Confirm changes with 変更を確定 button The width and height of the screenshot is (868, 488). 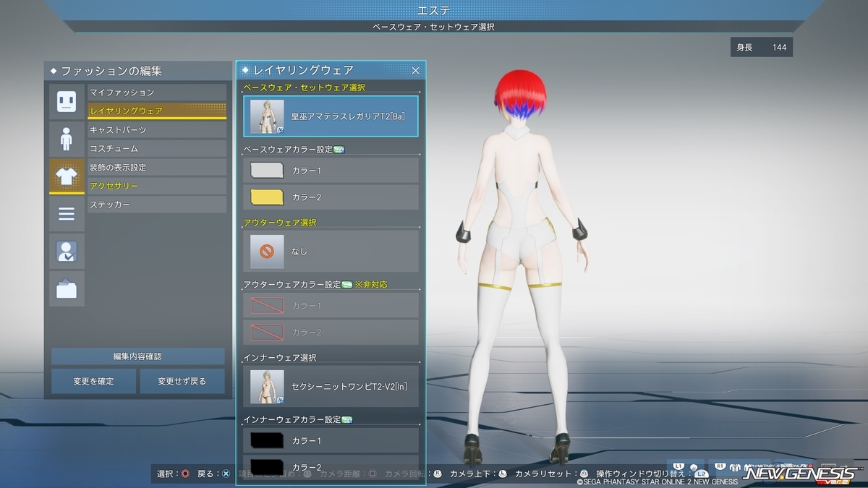(93, 381)
